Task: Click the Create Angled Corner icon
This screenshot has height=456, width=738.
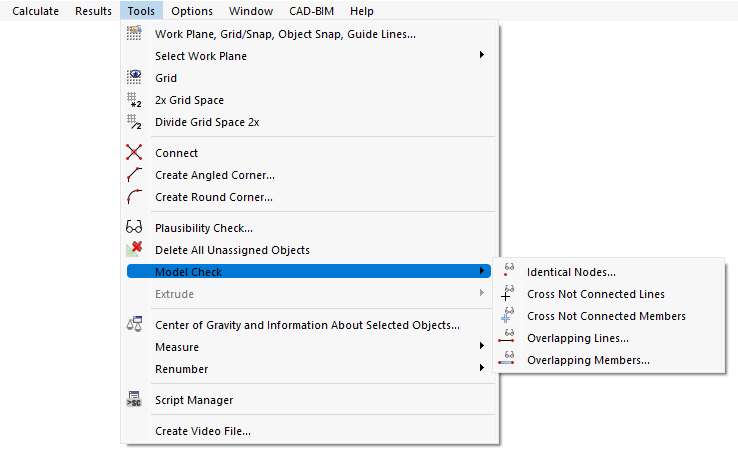Action: (x=134, y=175)
